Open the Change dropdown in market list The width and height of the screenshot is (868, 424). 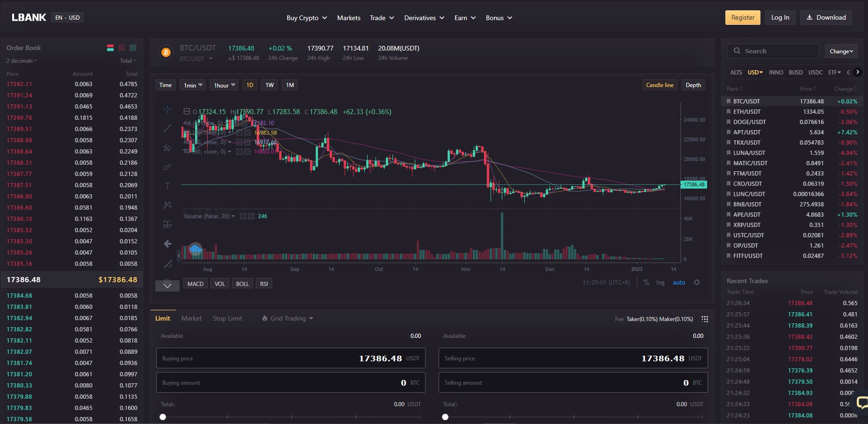coord(841,51)
